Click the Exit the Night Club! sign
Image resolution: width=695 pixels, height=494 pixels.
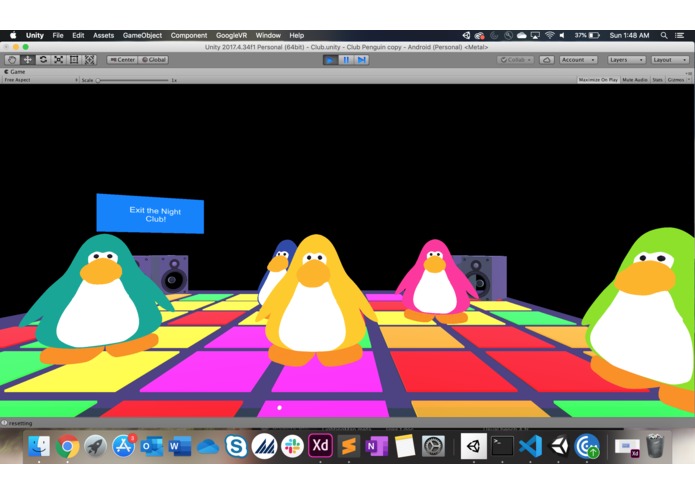point(150,214)
